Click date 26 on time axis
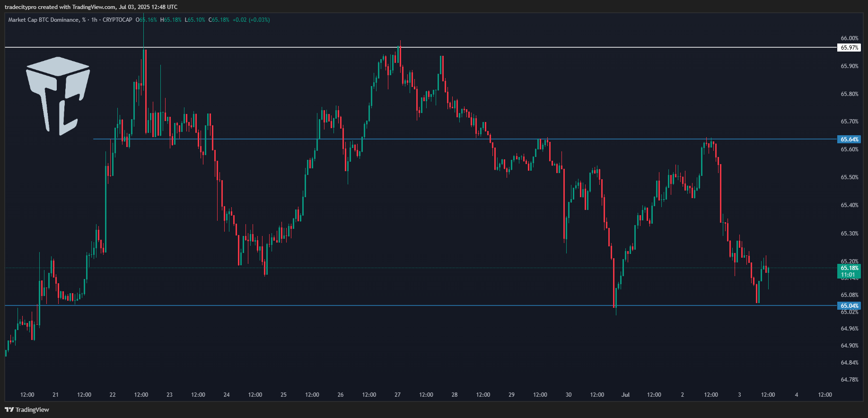This screenshot has width=868, height=418. coord(341,395)
